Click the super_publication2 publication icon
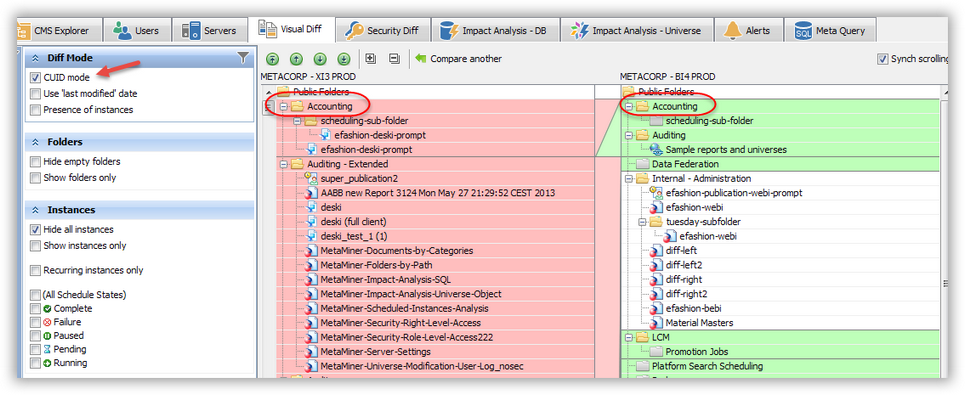Screen dimensions: 965x395 [311, 178]
